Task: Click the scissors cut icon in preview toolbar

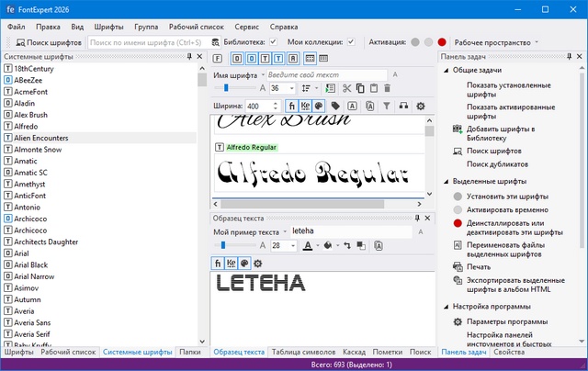Action: coord(347,88)
